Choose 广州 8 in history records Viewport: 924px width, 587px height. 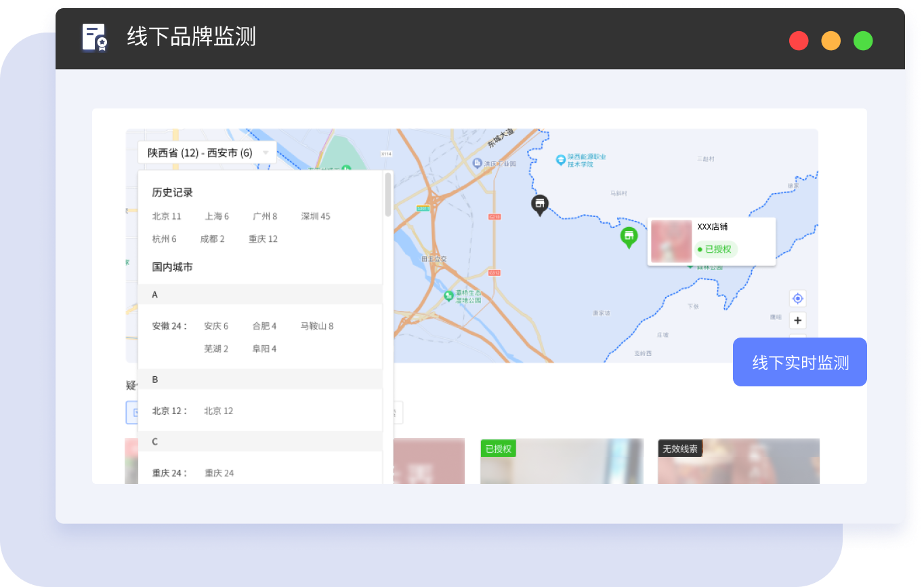265,216
